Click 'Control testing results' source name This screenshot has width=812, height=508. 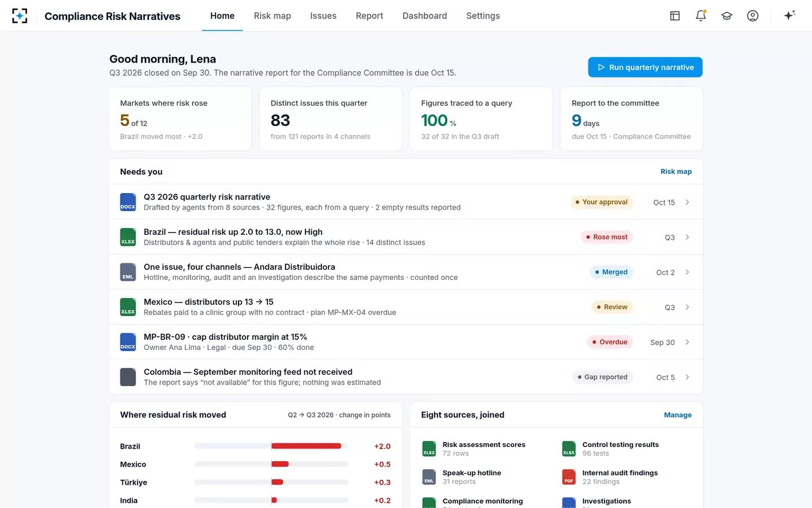click(620, 445)
